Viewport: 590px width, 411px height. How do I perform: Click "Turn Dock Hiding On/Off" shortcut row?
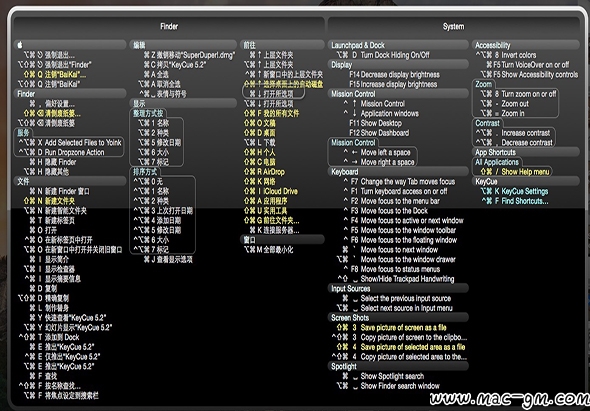tap(383, 55)
